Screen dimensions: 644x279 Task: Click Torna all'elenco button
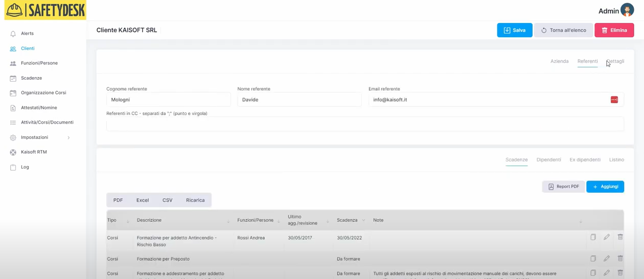564,30
